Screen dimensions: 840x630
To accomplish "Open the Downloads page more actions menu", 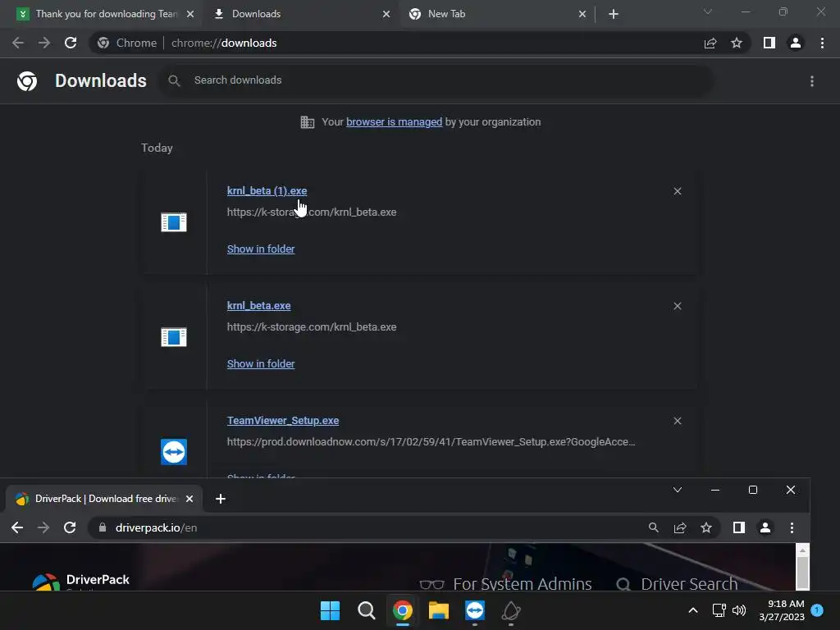I will click(812, 81).
